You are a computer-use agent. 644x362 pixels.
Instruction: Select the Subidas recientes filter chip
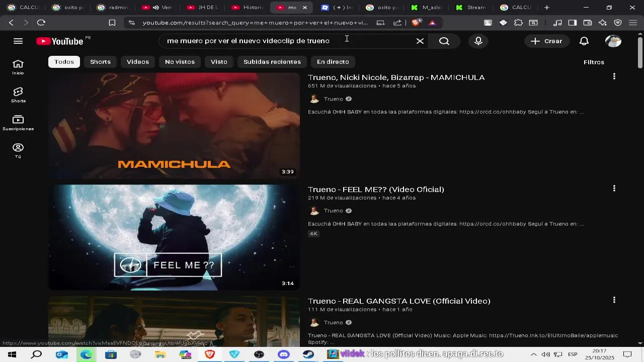tap(272, 61)
